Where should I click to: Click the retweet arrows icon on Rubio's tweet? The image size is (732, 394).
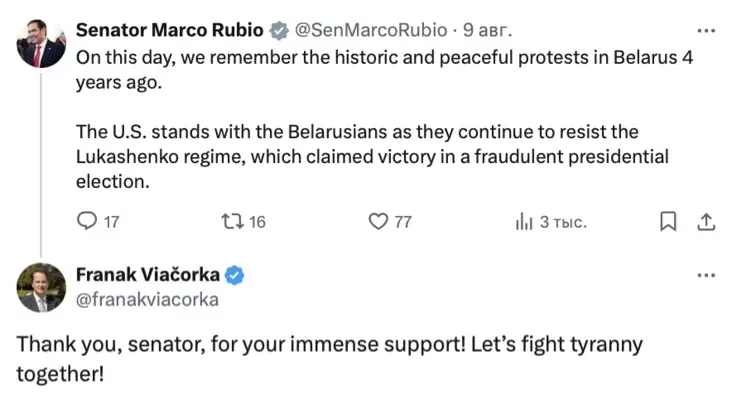pyautogui.click(x=232, y=221)
